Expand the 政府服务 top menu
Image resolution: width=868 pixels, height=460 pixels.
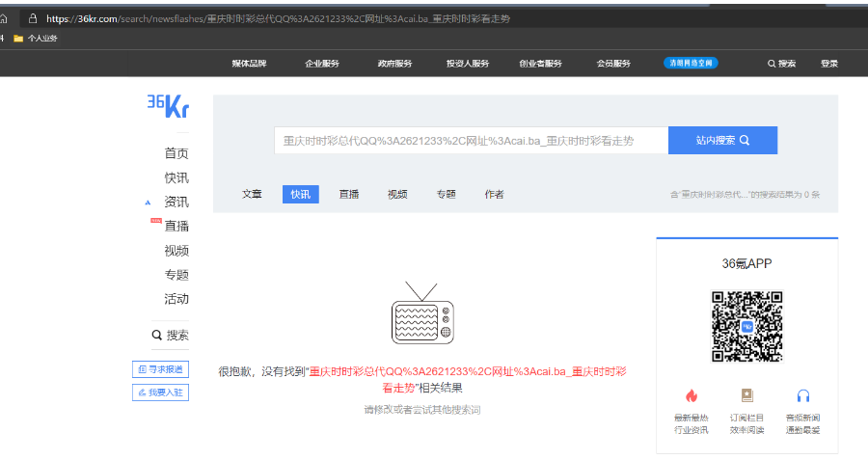pyautogui.click(x=394, y=64)
